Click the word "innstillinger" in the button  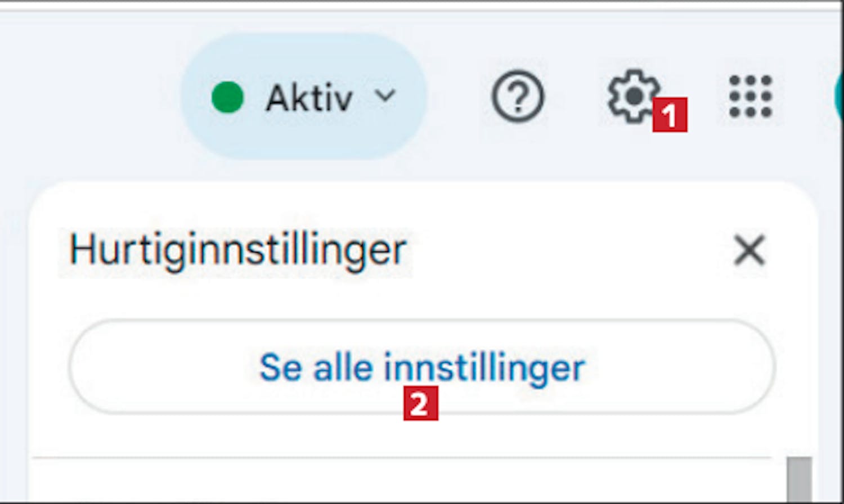click(484, 368)
